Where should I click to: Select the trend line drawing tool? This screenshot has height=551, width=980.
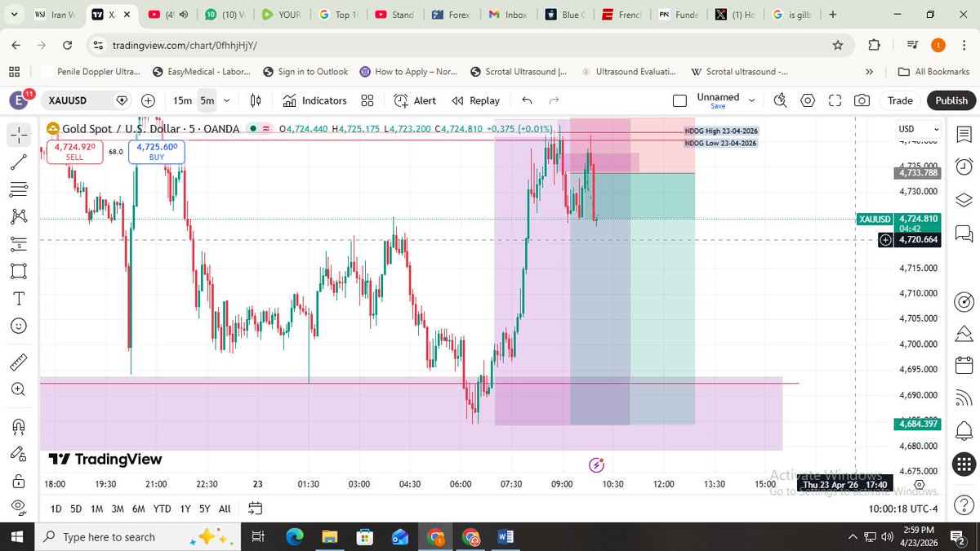(x=20, y=162)
